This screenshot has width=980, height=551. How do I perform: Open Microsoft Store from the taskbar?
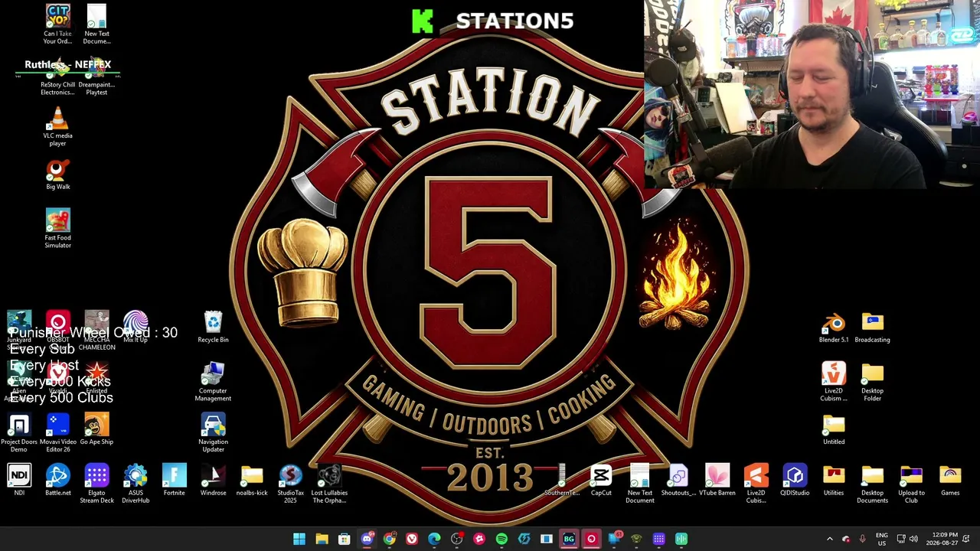point(345,539)
